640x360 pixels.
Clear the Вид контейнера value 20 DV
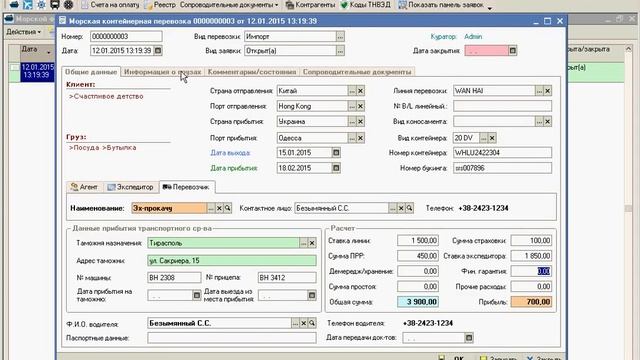492,138
